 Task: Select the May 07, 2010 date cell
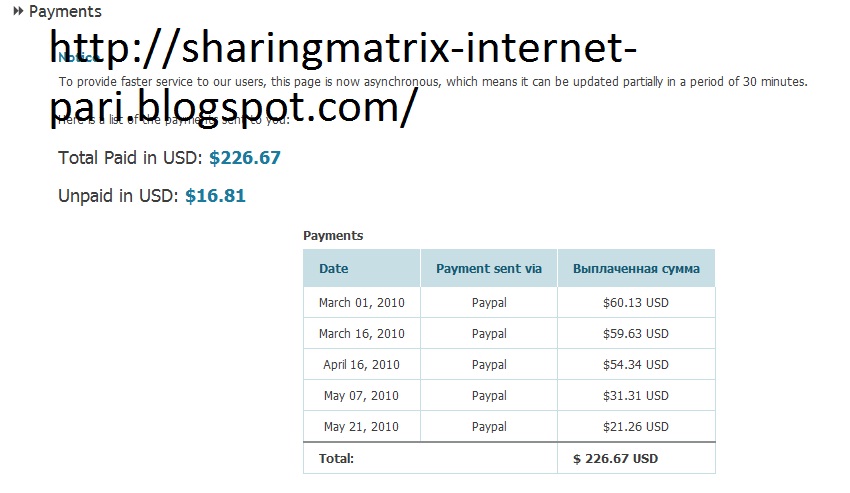pos(361,395)
